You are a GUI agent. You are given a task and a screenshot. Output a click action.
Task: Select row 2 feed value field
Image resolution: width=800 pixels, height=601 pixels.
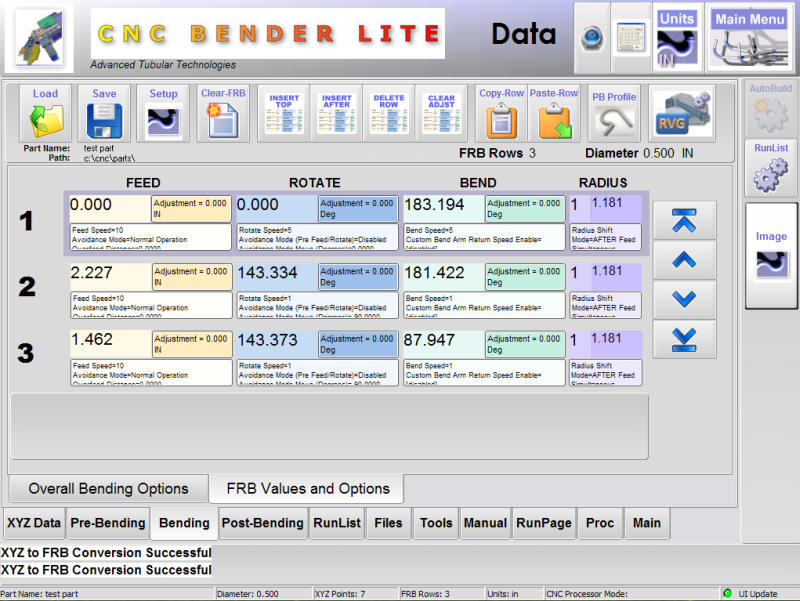pyautogui.click(x=110, y=277)
